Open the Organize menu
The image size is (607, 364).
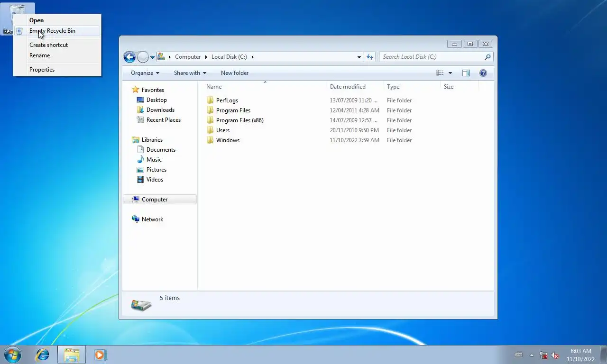pyautogui.click(x=145, y=73)
